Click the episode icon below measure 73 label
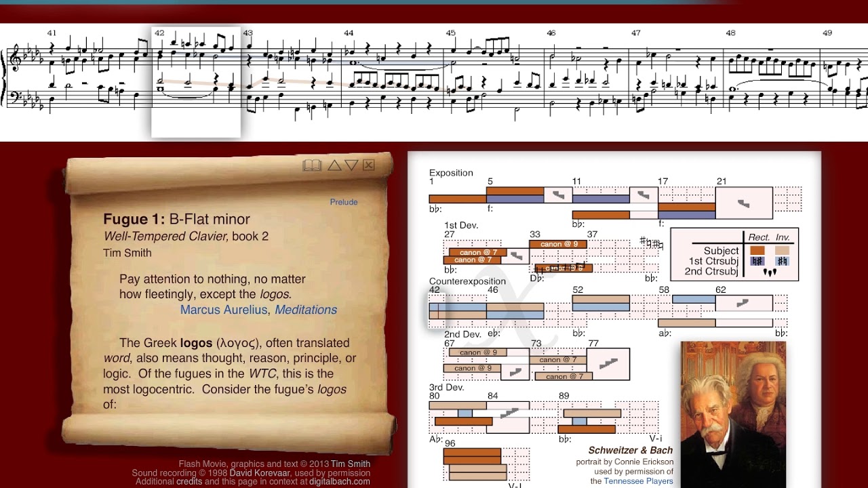Screen dimensions: 868x488 [515, 372]
